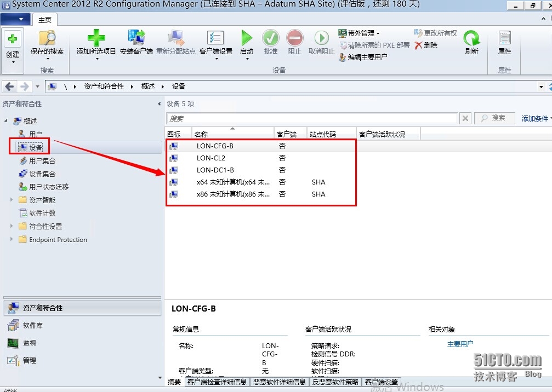This screenshot has height=392, width=552.
Task: Switch to Client Check Detail tab (客户端检查详细信息)
Action: [217, 382]
